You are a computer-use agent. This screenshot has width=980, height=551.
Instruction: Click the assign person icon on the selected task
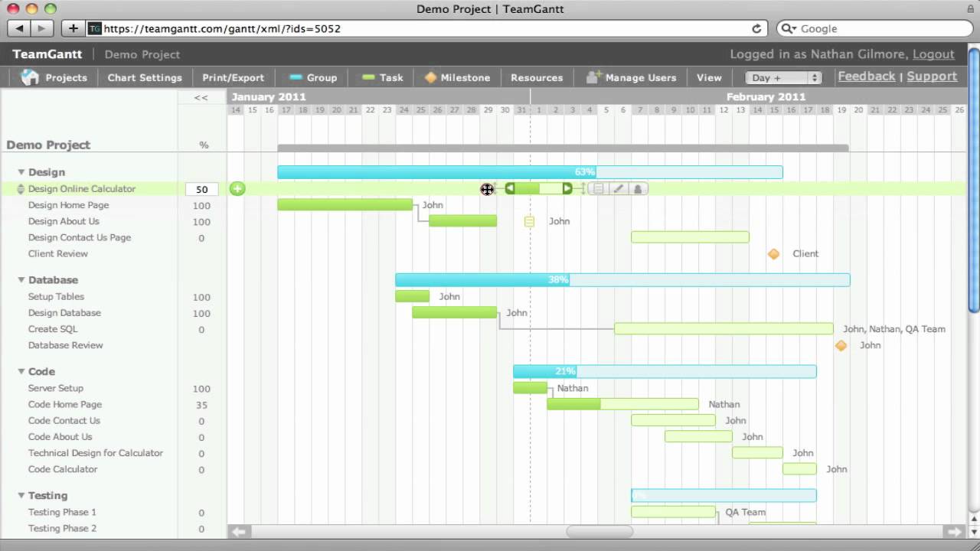638,188
